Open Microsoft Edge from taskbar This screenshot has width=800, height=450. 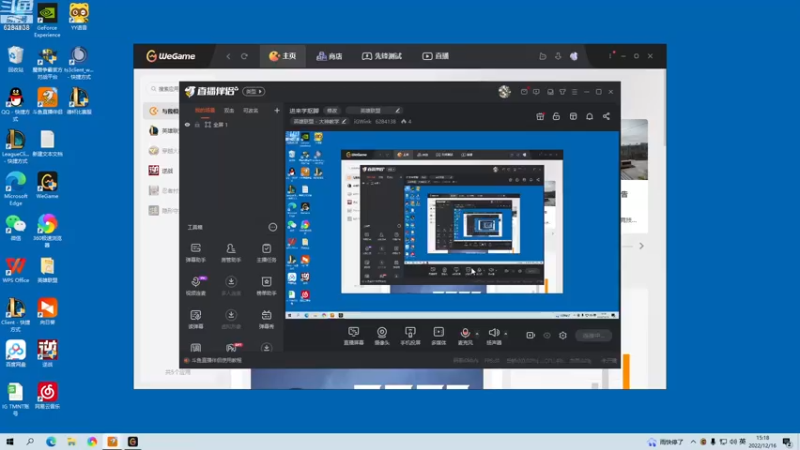tap(51, 442)
